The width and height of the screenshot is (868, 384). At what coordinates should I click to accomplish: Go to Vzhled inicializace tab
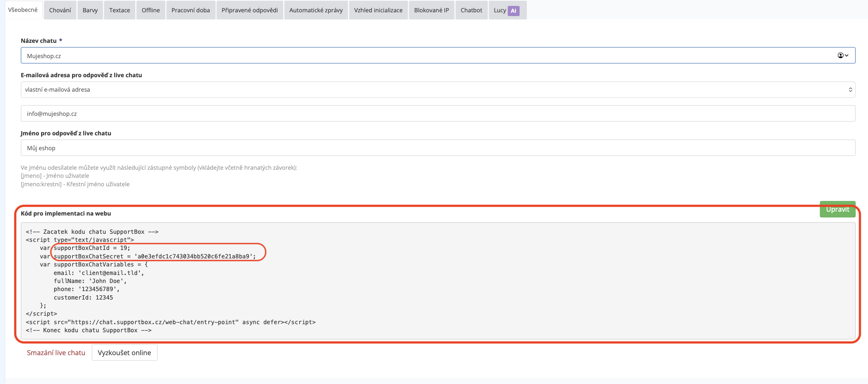pyautogui.click(x=378, y=10)
